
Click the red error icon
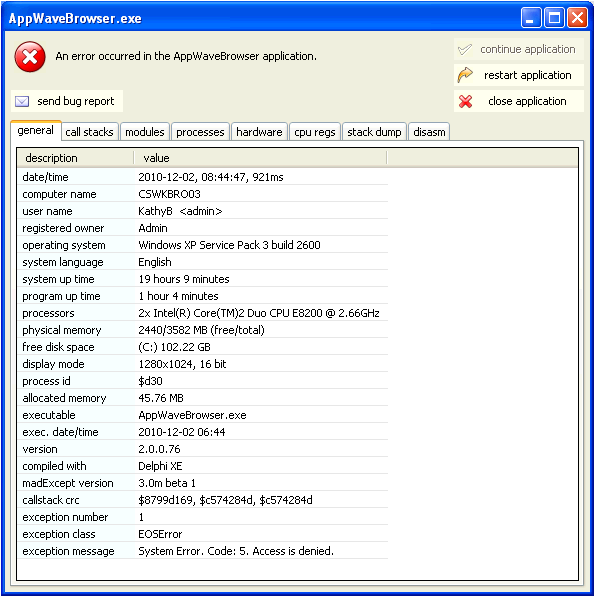30,57
